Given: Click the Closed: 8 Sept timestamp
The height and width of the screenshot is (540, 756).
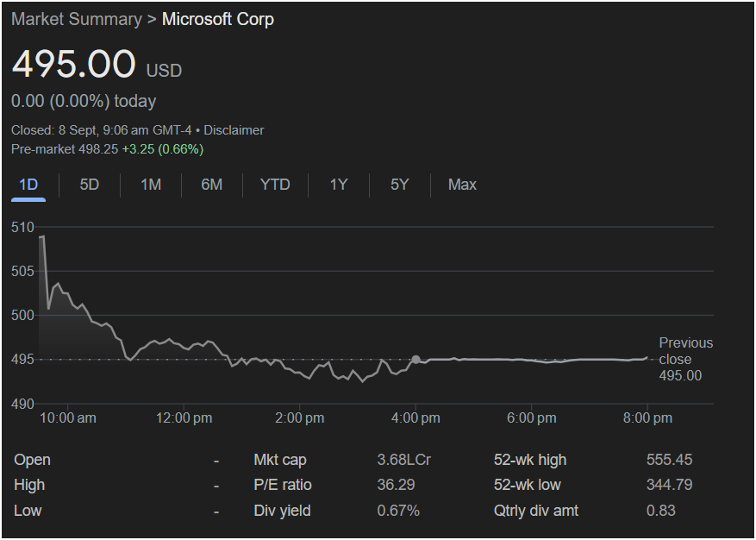Looking at the screenshot, I should pos(101,130).
